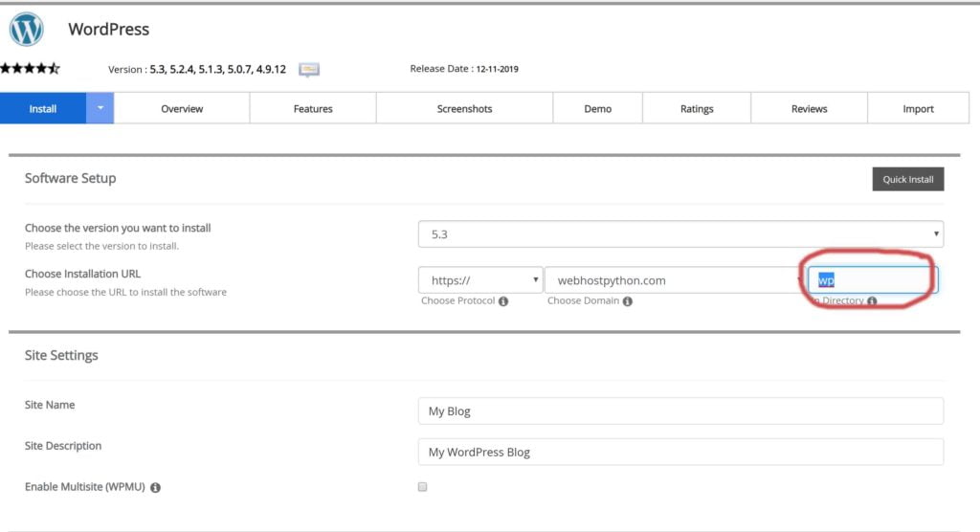Open the webhostpython.com domain dropdown
980x532 pixels.
pyautogui.click(x=675, y=280)
